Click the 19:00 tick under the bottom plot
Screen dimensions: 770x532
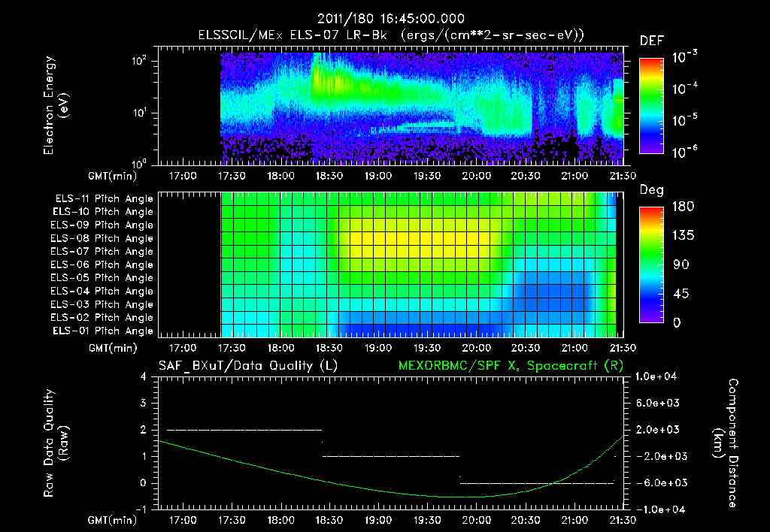(378, 520)
